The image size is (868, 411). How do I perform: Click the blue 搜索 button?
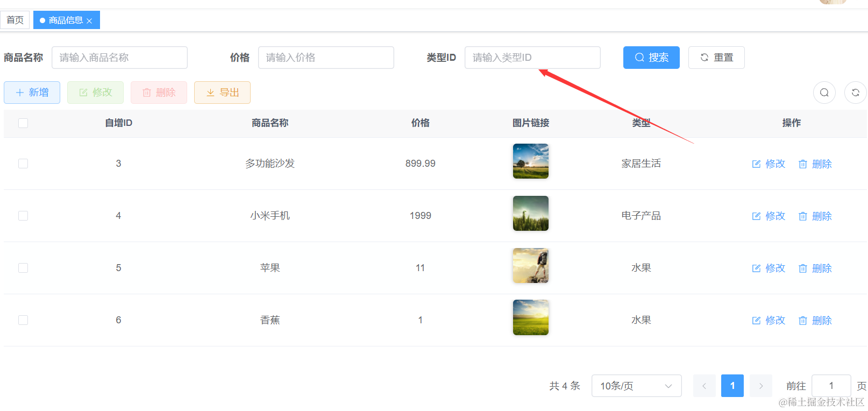pos(651,58)
